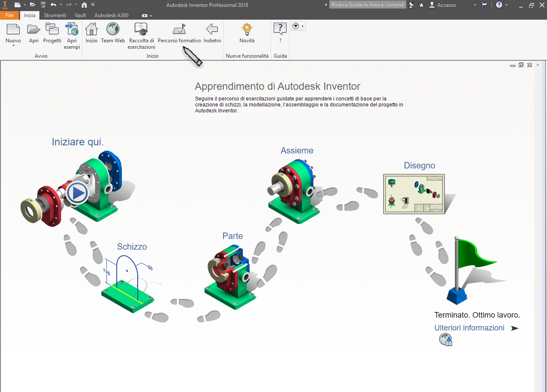This screenshot has width=547, height=392.
Task: Restore the inner learning path document window
Action: click(521, 65)
